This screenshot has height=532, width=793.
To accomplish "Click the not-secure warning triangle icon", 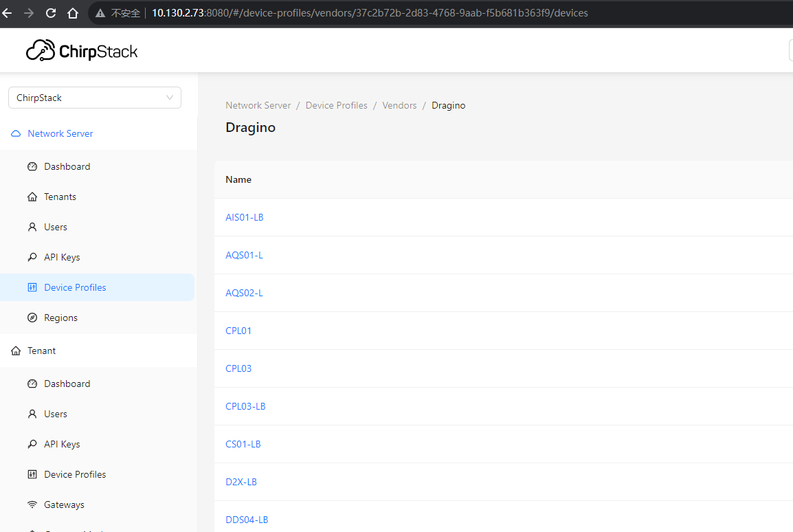I will click(100, 13).
